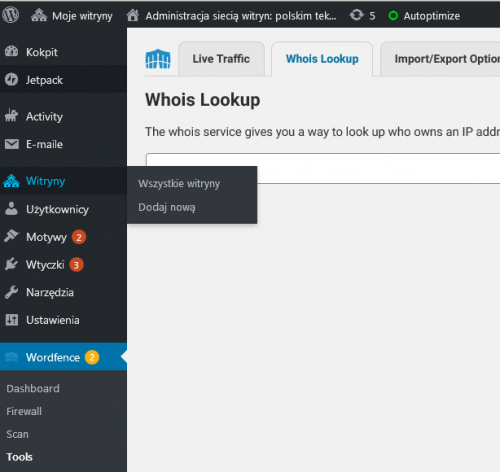The height and width of the screenshot is (472, 500).
Task: Click the WordPress logo icon
Action: click(x=11, y=15)
